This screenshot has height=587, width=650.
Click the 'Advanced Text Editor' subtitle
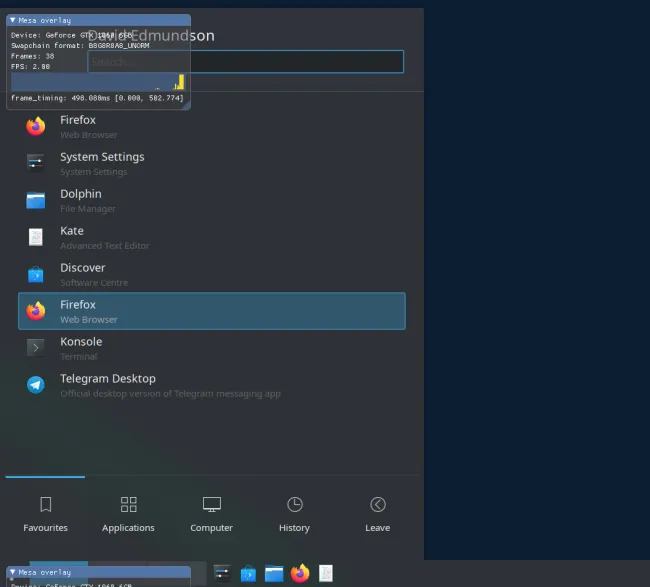pos(104,245)
